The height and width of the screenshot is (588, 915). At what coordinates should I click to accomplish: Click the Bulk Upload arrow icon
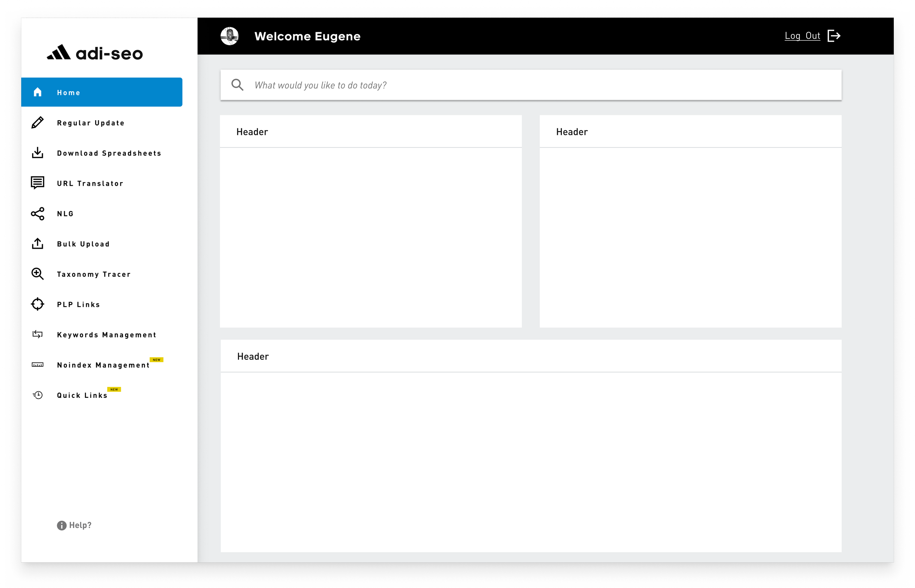pyautogui.click(x=37, y=244)
